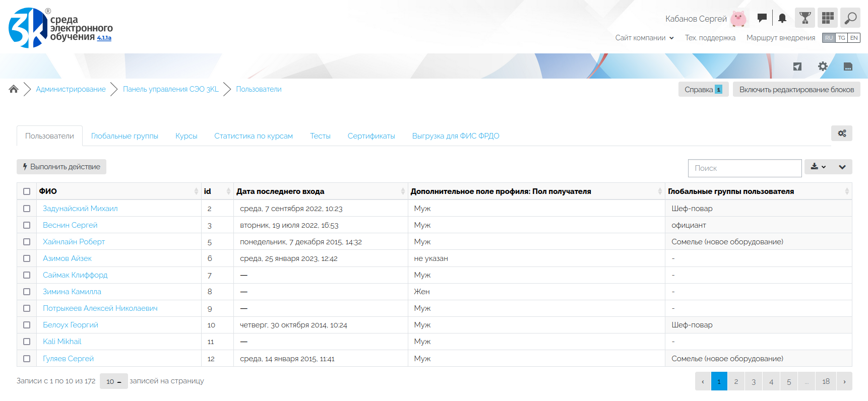868x401 pixels.
Task: Open the messages chat bubble icon
Action: pos(762,18)
